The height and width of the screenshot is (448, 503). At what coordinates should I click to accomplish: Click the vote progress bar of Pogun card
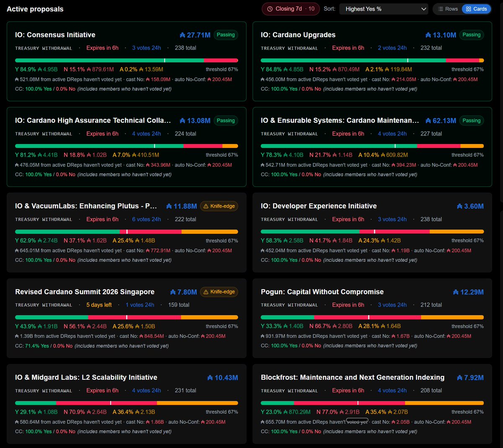[372, 317]
